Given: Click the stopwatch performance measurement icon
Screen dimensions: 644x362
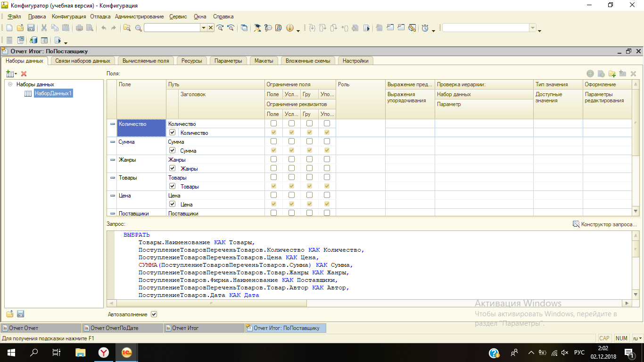Looking at the screenshot, I should [425, 28].
